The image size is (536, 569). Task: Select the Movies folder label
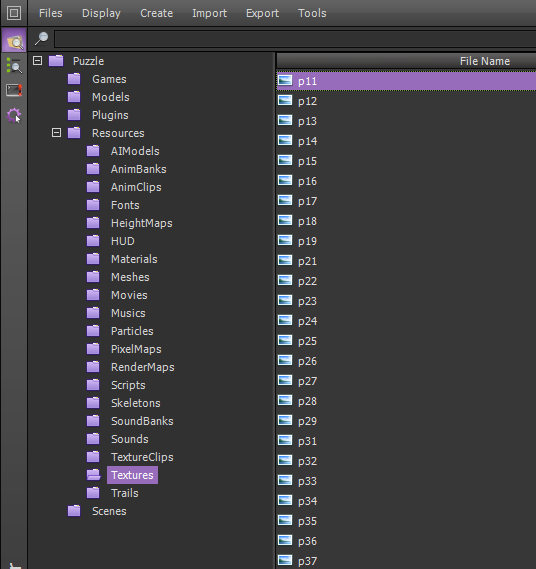coord(129,295)
